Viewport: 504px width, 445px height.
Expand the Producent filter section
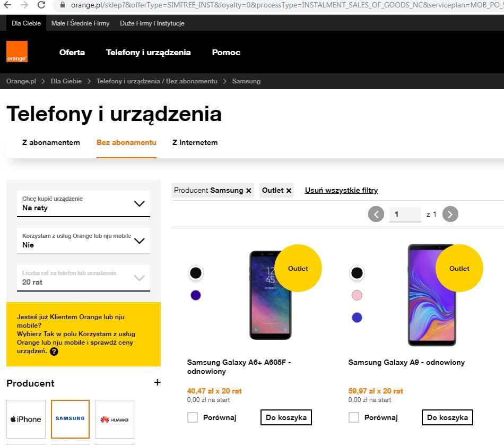pyautogui.click(x=157, y=382)
